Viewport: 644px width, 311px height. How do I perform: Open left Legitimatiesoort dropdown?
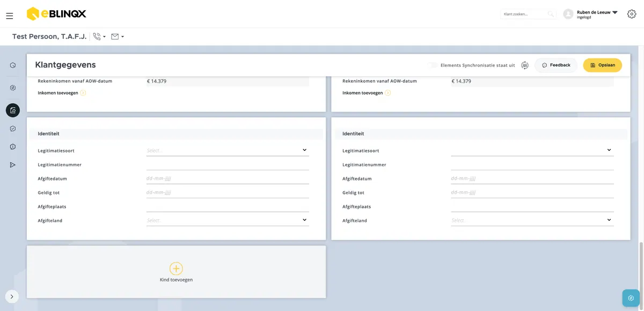(228, 150)
